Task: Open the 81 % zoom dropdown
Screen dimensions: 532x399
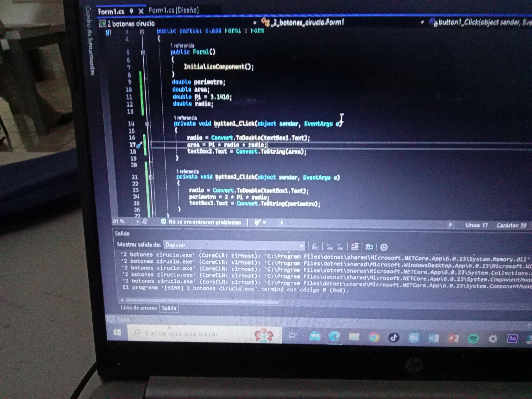Action: coord(138,222)
